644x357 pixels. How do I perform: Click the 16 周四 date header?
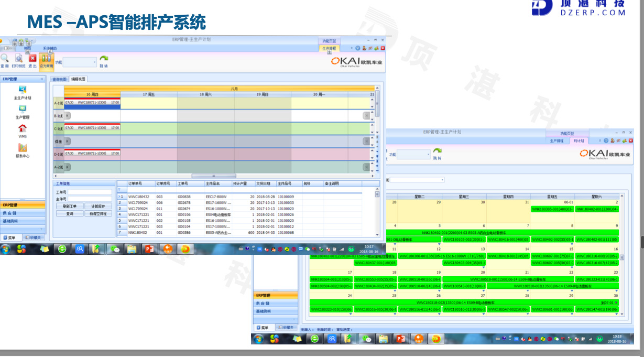tap(92, 94)
